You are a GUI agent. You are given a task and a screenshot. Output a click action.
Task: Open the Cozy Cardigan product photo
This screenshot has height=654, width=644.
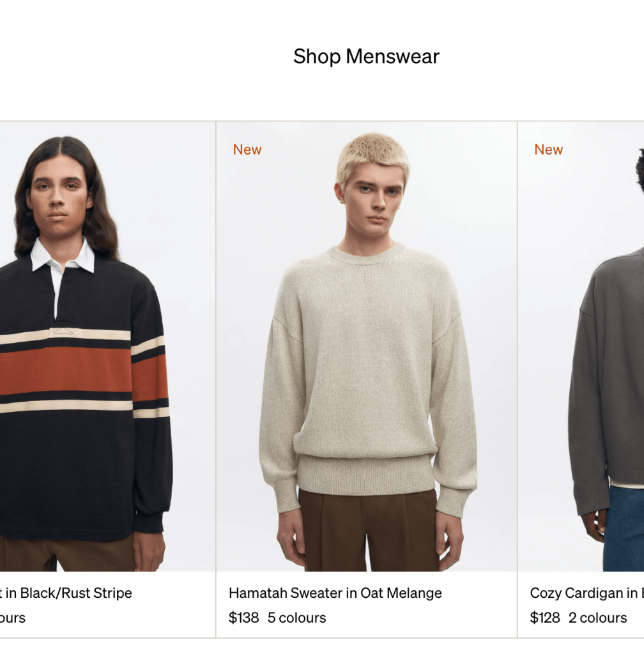tap(581, 346)
